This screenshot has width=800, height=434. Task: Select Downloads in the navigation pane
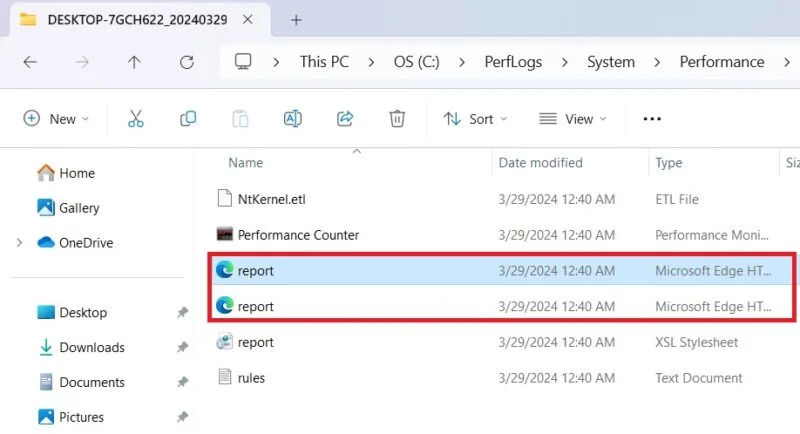[x=91, y=348]
